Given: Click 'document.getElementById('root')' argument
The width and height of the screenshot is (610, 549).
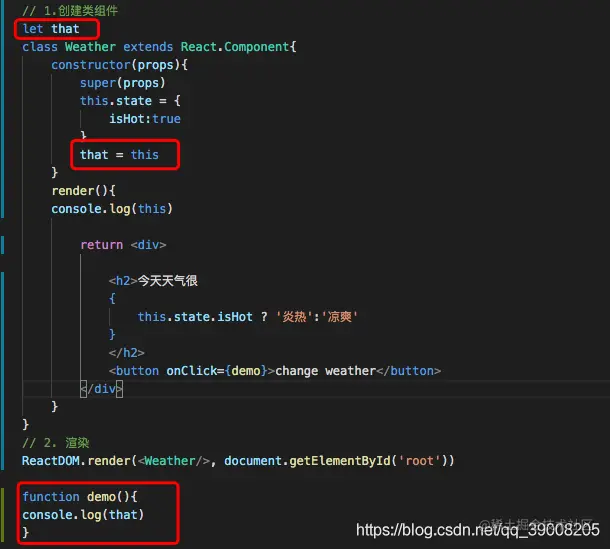Looking at the screenshot, I should pyautogui.click(x=335, y=461).
